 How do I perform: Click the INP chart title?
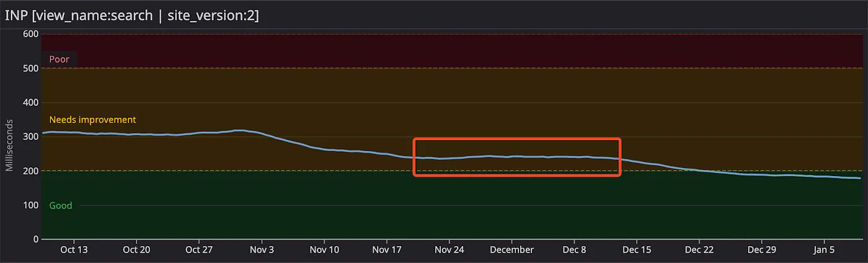pos(131,15)
